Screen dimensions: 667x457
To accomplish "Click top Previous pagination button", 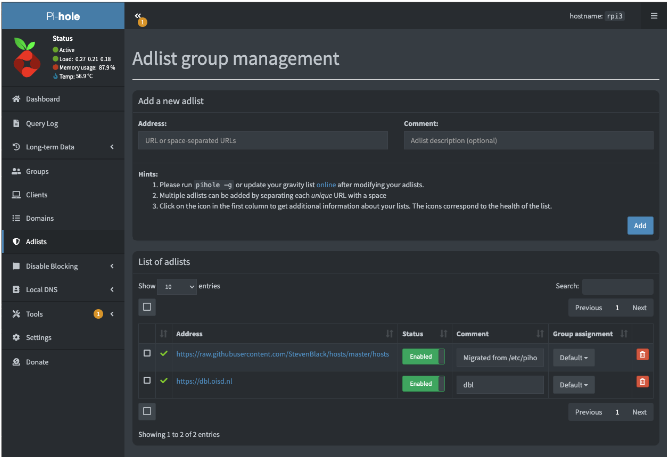I will click(x=588, y=308).
